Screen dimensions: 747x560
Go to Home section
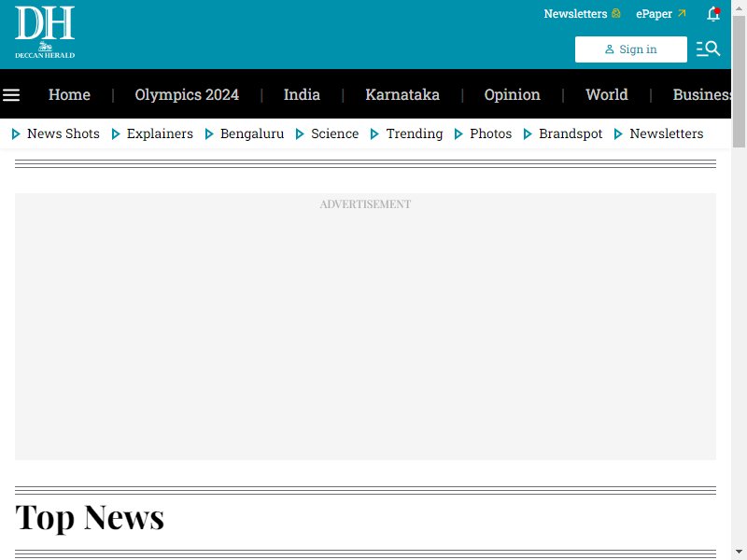[x=69, y=95]
